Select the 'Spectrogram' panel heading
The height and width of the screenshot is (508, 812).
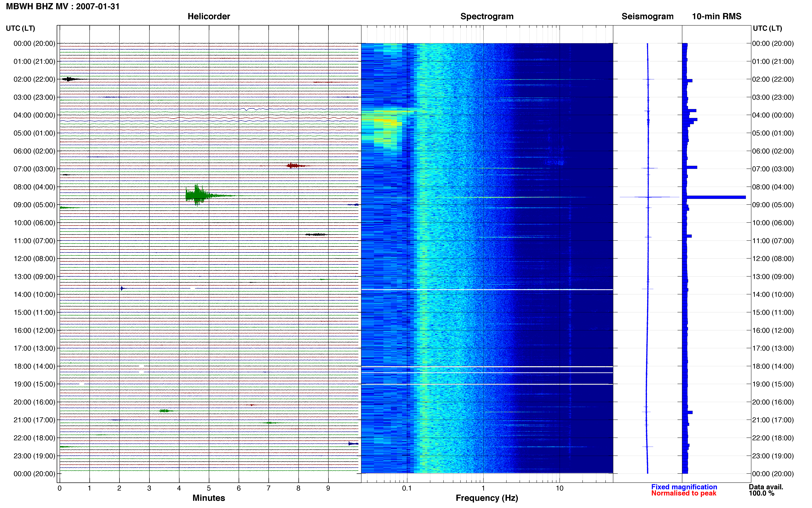coord(487,16)
